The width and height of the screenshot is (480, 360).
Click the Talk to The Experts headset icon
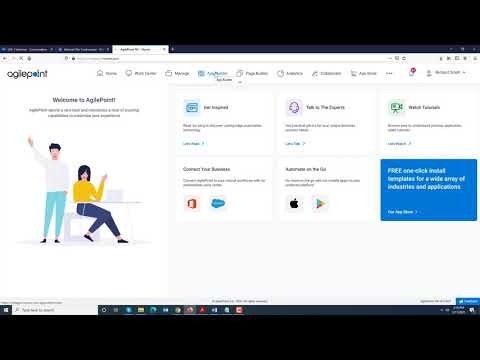pos(294,107)
